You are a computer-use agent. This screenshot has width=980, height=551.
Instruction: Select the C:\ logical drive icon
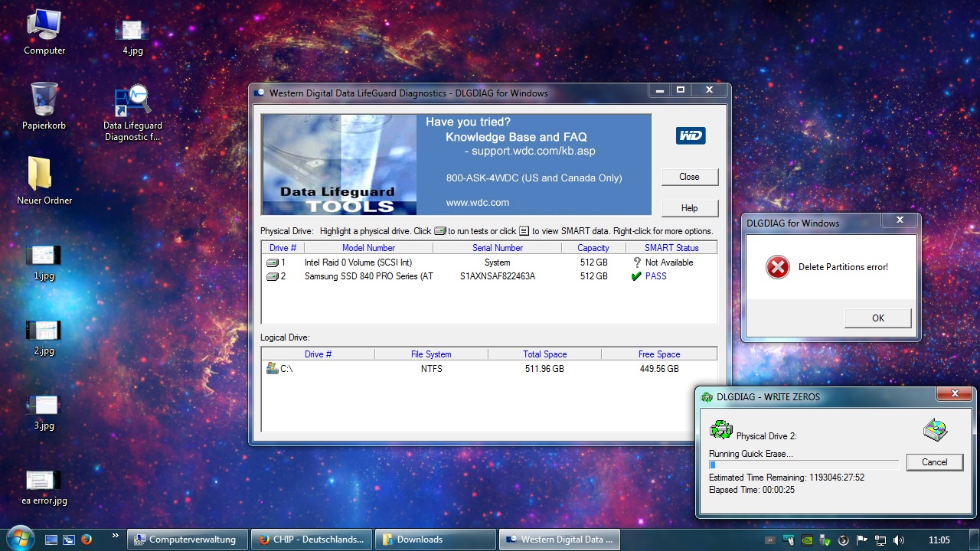click(x=272, y=368)
